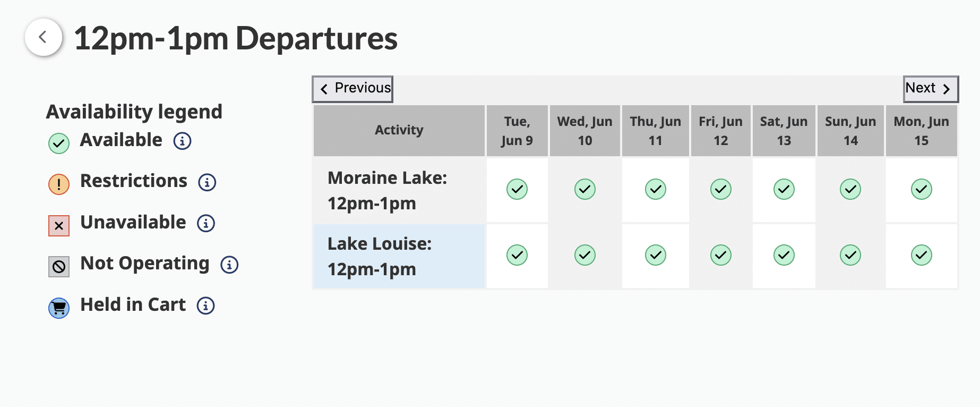
Task: Select Lake Louise availability for Mon, Jun 15
Action: [921, 255]
